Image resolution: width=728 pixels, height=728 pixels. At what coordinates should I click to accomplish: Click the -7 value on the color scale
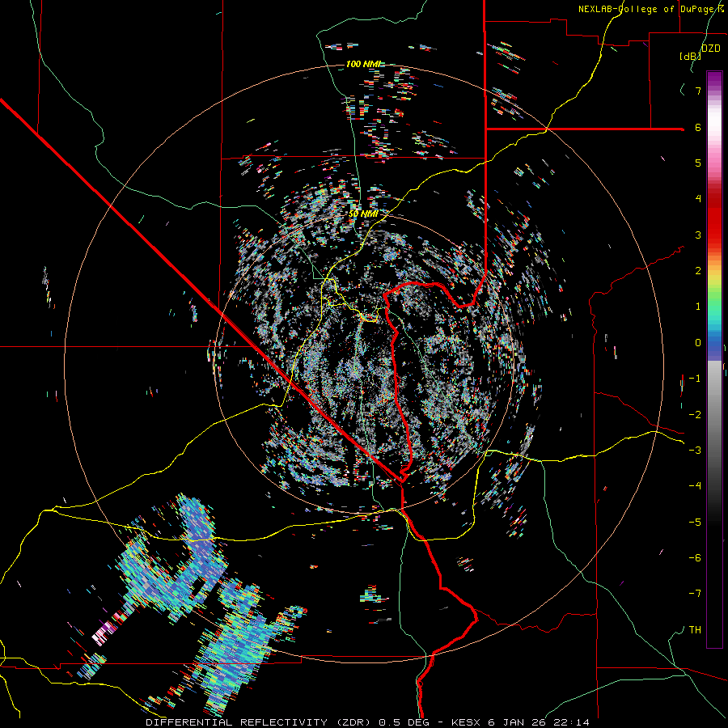(695, 594)
